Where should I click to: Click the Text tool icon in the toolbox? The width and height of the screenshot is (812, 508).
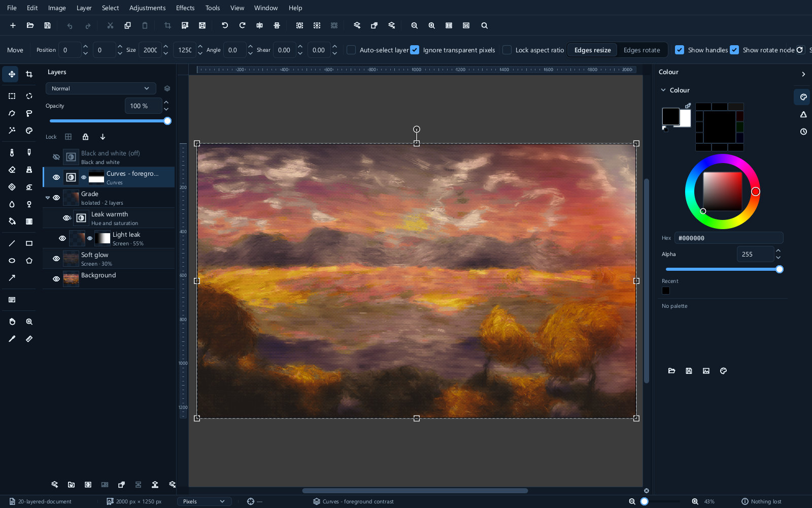pyautogui.click(x=12, y=300)
